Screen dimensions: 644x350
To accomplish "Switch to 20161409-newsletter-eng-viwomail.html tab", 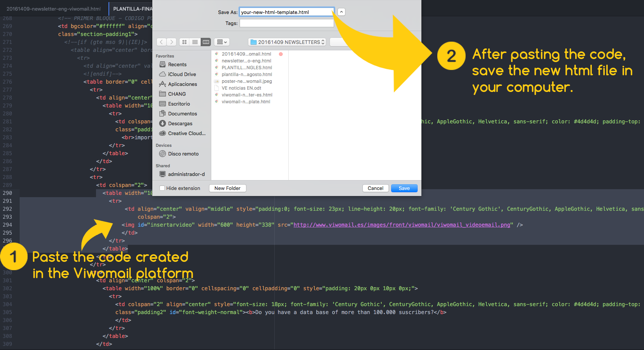I will (54, 9).
